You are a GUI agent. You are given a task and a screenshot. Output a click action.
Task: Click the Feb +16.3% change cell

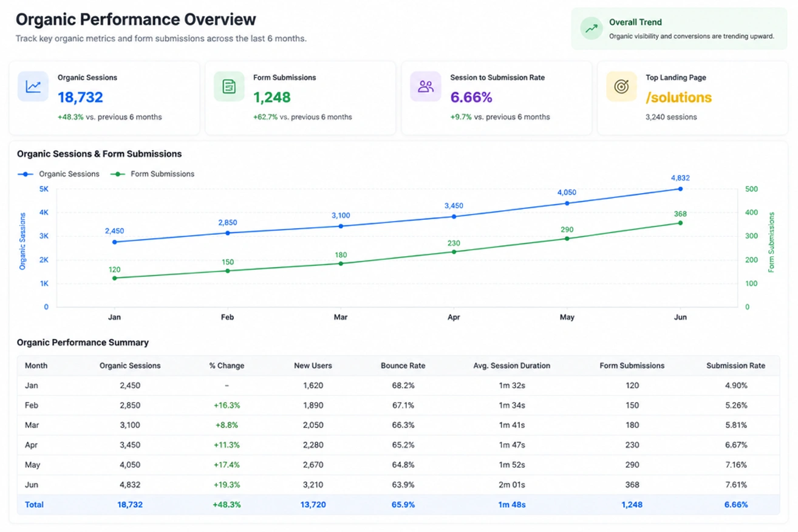pyautogui.click(x=227, y=405)
